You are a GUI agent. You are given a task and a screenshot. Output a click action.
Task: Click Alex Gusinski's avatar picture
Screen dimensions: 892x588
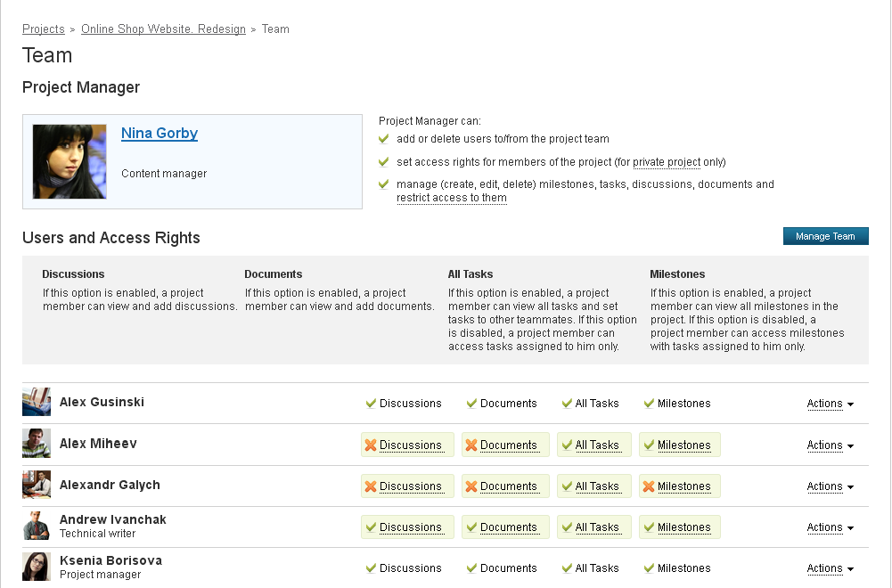click(x=37, y=402)
